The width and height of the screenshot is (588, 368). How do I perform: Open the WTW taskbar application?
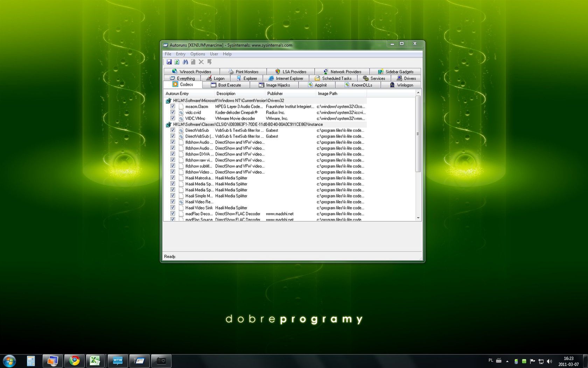[118, 361]
